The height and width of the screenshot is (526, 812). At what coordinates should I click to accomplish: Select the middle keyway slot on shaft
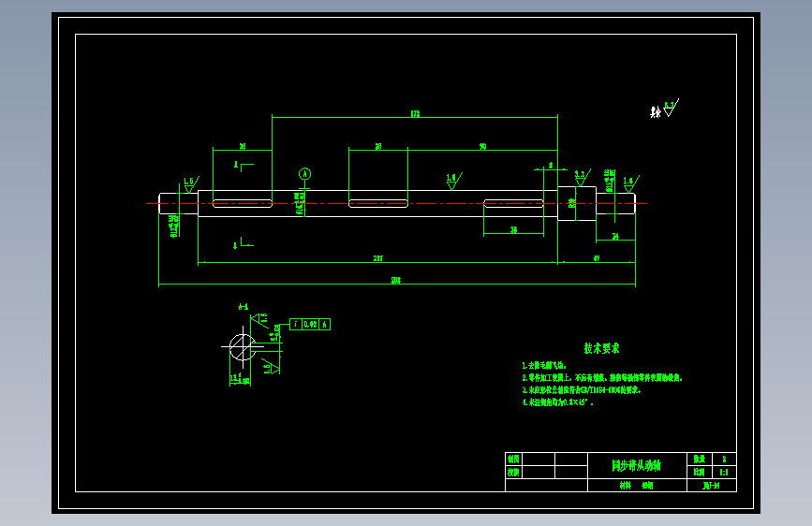point(378,203)
